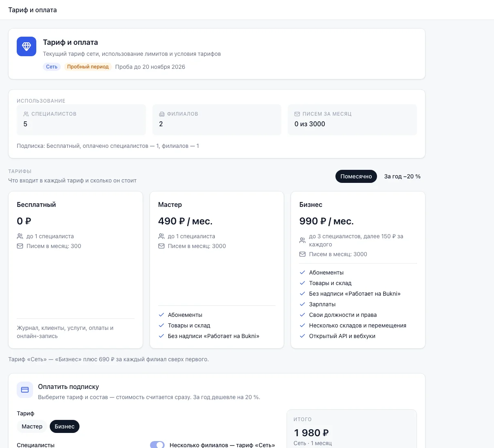Click the Сеть badge
Screen dimensions: 494x448
tap(52, 67)
